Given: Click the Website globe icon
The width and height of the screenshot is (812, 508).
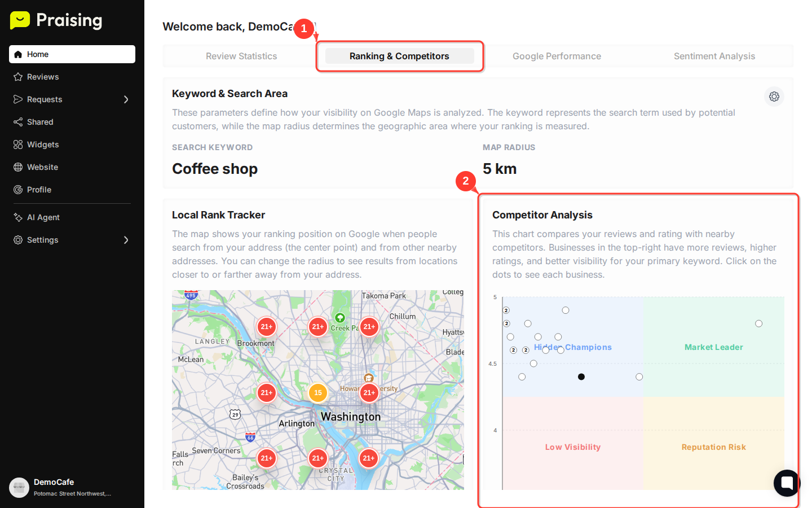Looking at the screenshot, I should pyautogui.click(x=17, y=167).
